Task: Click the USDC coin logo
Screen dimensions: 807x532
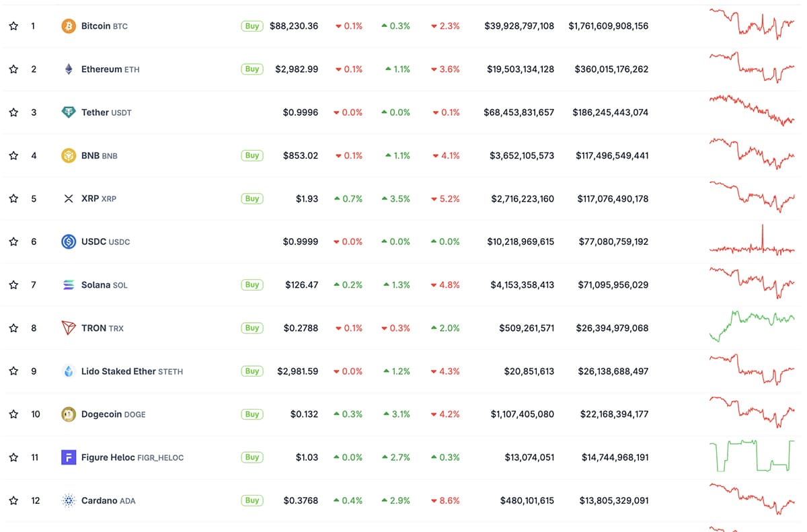Action: coord(67,241)
